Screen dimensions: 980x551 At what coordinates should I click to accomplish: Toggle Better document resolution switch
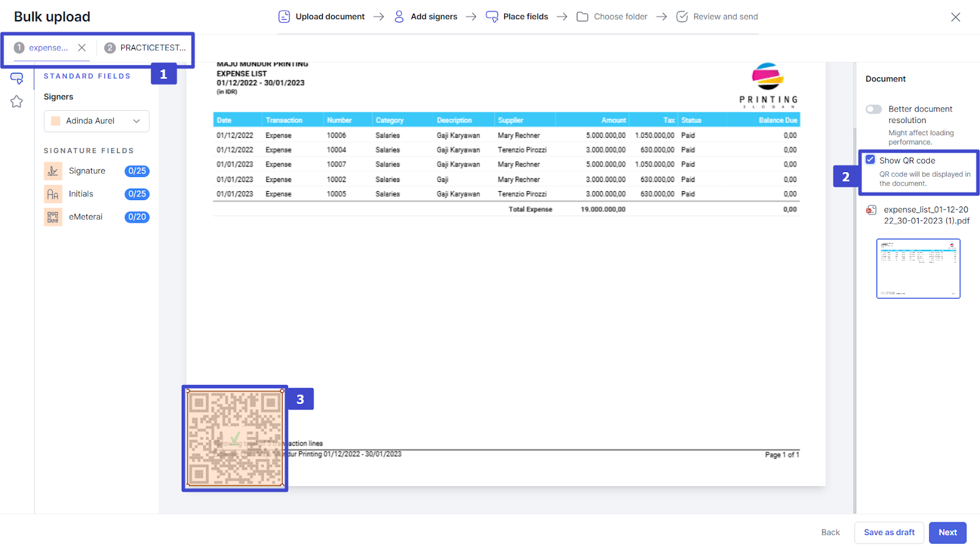tap(873, 110)
